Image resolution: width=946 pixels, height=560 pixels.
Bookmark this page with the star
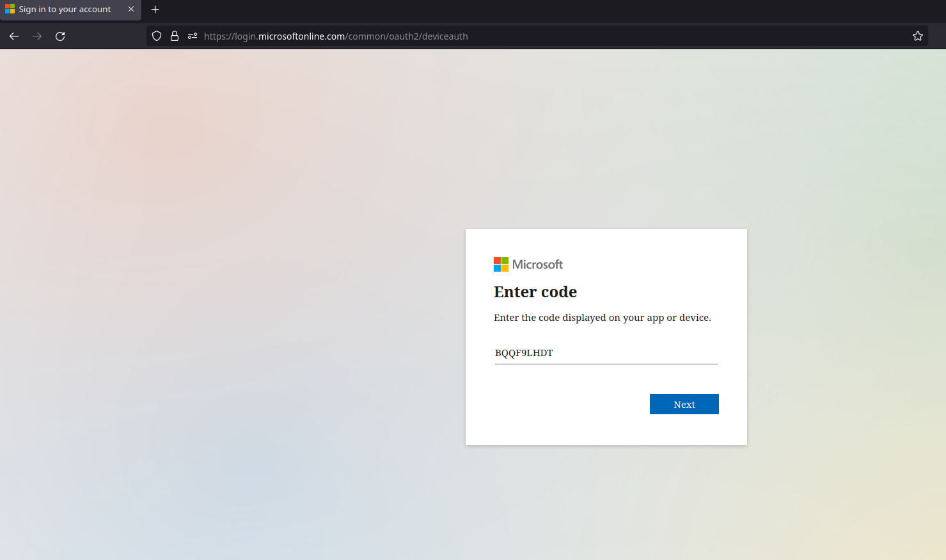click(917, 36)
